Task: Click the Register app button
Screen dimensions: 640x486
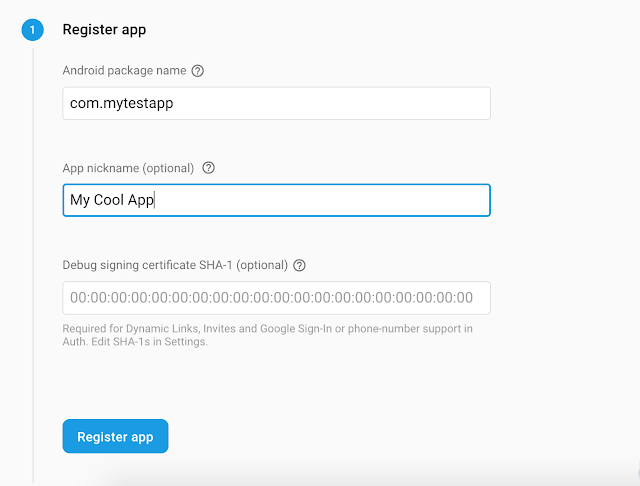Action: click(x=115, y=437)
